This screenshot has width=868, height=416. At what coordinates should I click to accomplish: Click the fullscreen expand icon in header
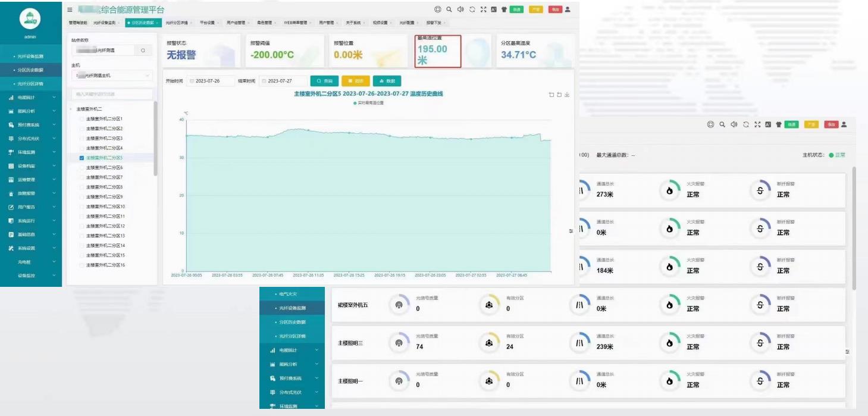point(483,10)
